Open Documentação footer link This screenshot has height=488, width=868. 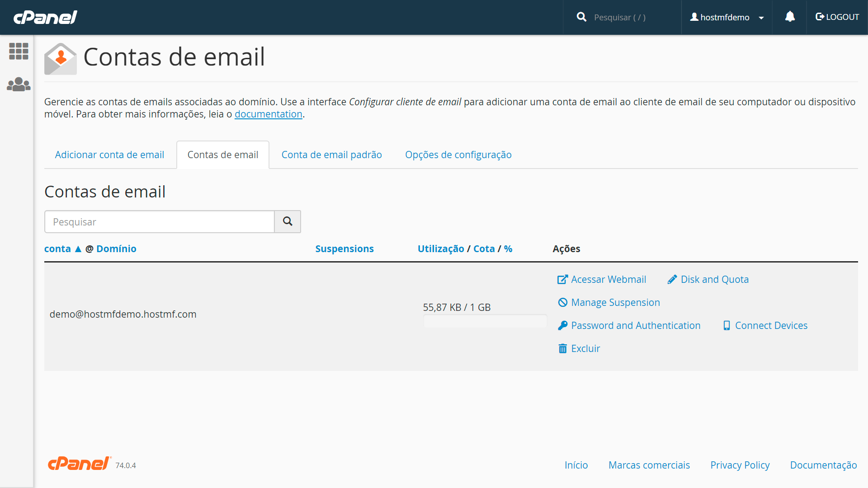[823, 465]
